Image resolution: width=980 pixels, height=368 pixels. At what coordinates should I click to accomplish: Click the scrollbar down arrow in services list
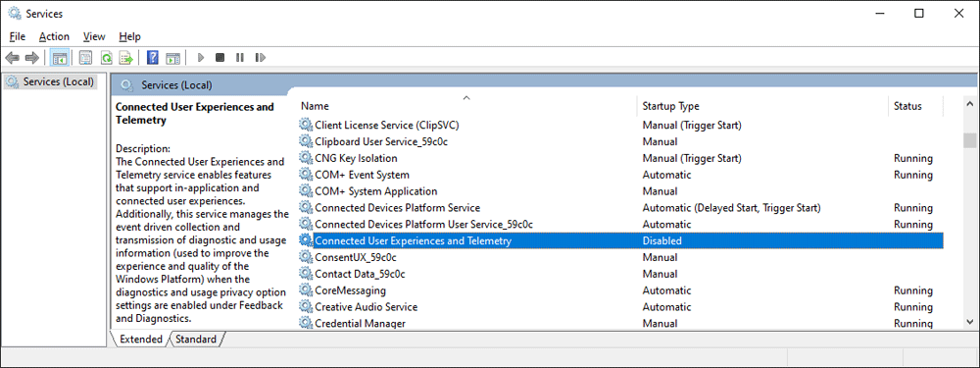click(969, 321)
